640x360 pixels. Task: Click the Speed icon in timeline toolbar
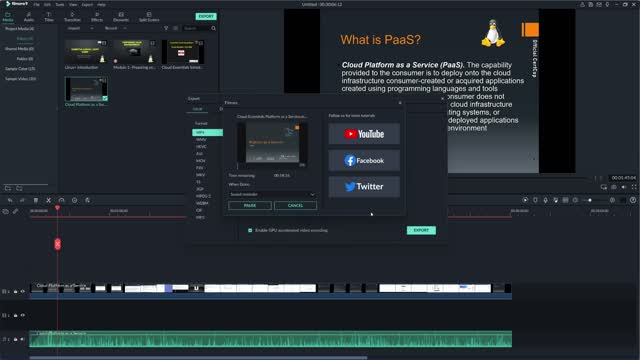point(62,200)
